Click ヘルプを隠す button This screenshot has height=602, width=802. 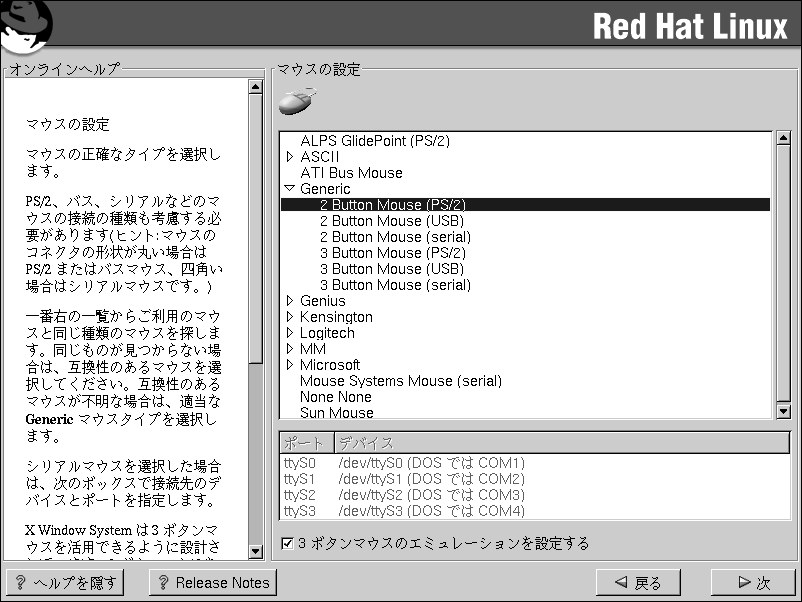click(65, 583)
